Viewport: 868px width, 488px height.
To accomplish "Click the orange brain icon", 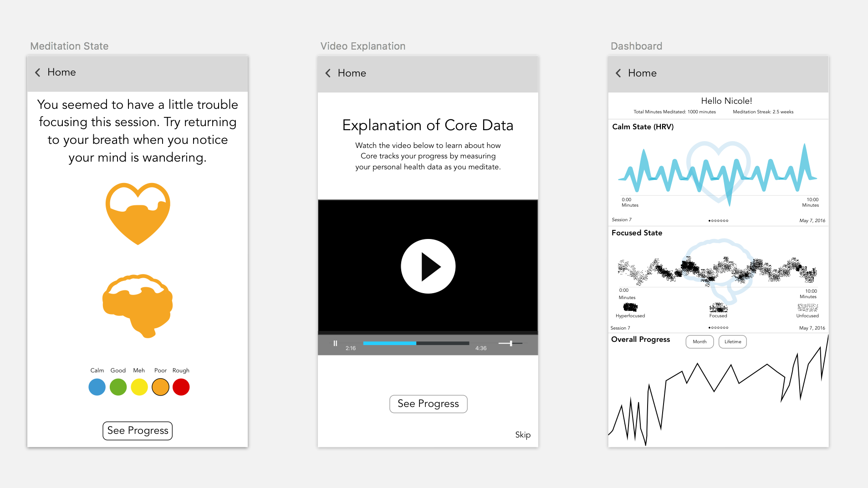I will coord(138,306).
